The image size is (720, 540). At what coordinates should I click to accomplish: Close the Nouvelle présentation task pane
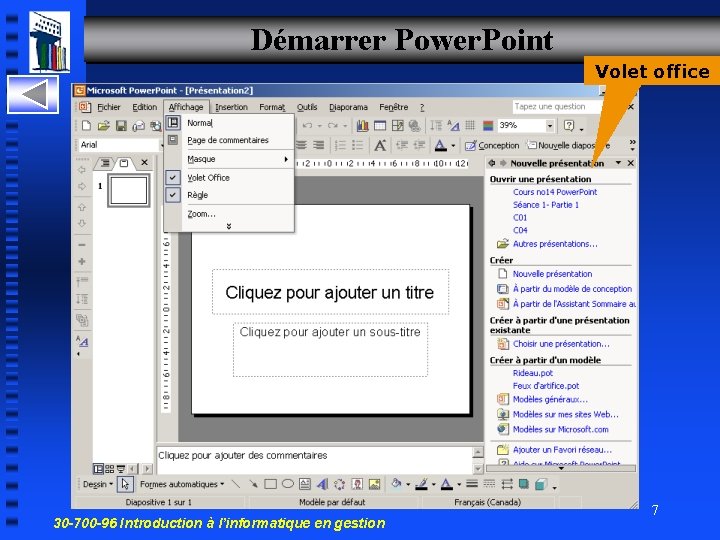[x=630, y=163]
